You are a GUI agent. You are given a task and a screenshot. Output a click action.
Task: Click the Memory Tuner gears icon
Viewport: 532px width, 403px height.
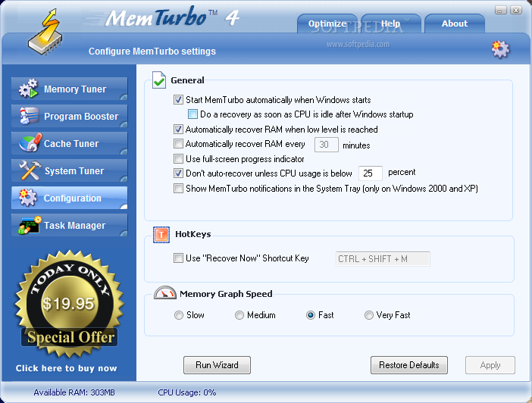pyautogui.click(x=29, y=89)
